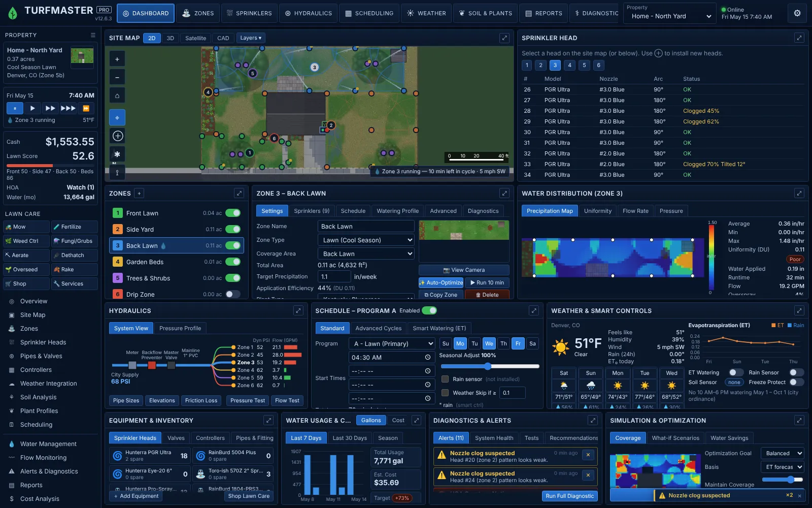Reset site map to home view
The width and height of the screenshot is (812, 508).
click(117, 96)
